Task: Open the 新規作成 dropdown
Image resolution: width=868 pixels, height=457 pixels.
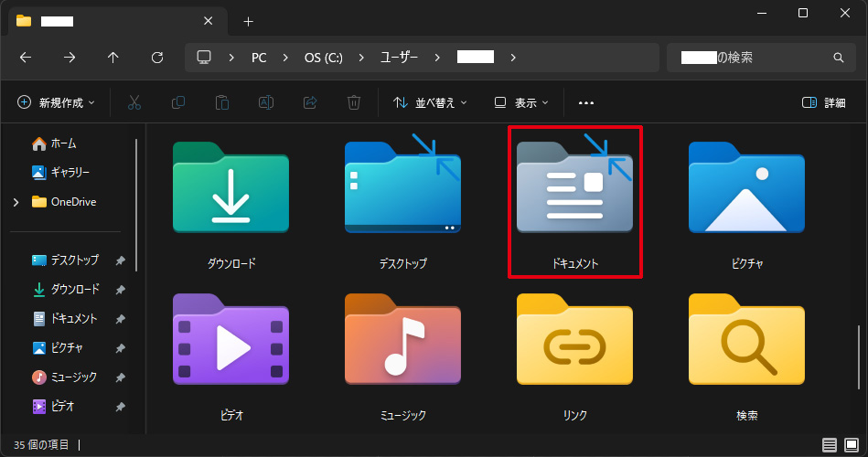Action: coord(56,102)
